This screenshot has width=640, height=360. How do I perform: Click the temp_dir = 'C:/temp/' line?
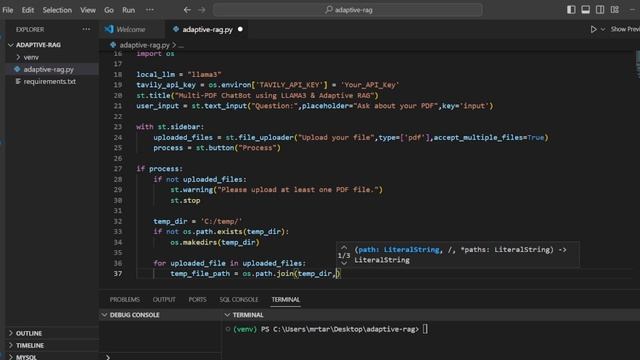tap(198, 221)
